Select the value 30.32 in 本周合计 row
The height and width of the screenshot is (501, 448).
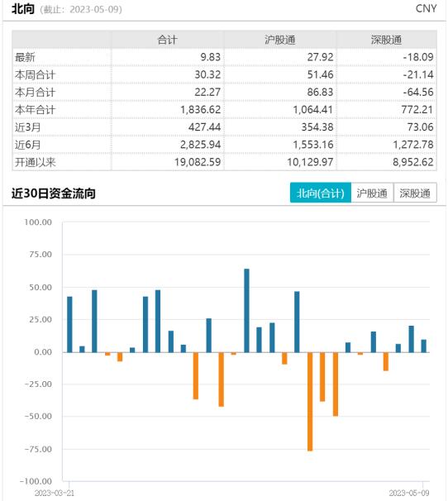[x=207, y=74]
